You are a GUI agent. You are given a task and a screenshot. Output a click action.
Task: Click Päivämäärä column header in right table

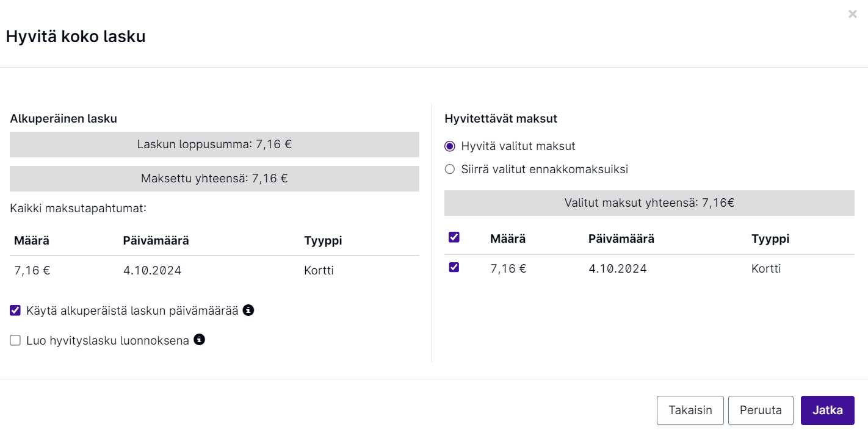coord(621,239)
